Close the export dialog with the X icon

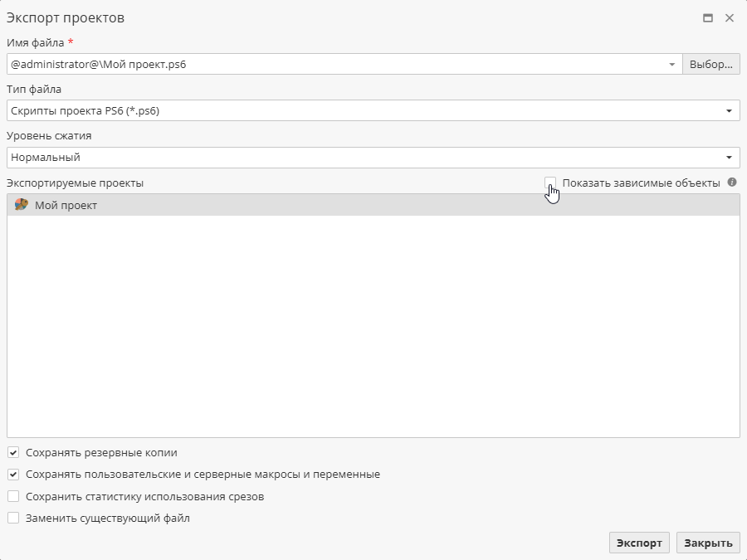coord(731,17)
